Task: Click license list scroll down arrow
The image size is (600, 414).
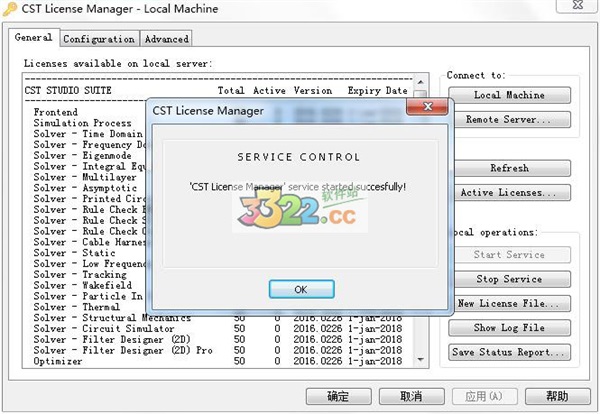Action: (421, 359)
